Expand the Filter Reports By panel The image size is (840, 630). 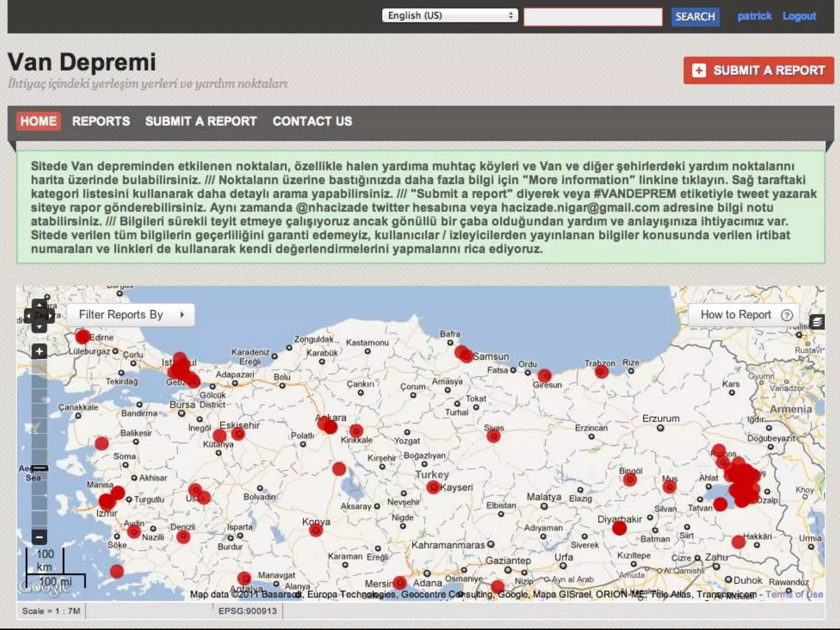[x=130, y=315]
